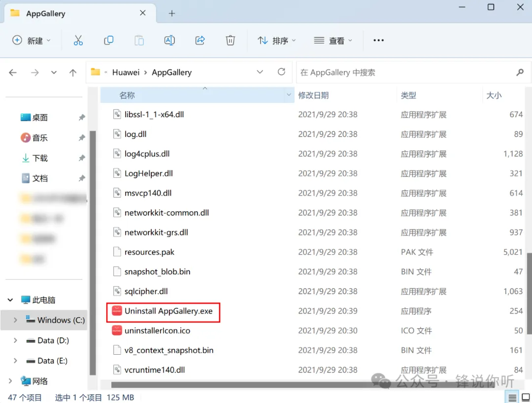Screen dimensions: 532x403
Task: Refresh the AppGallery folder view
Action: [281, 72]
